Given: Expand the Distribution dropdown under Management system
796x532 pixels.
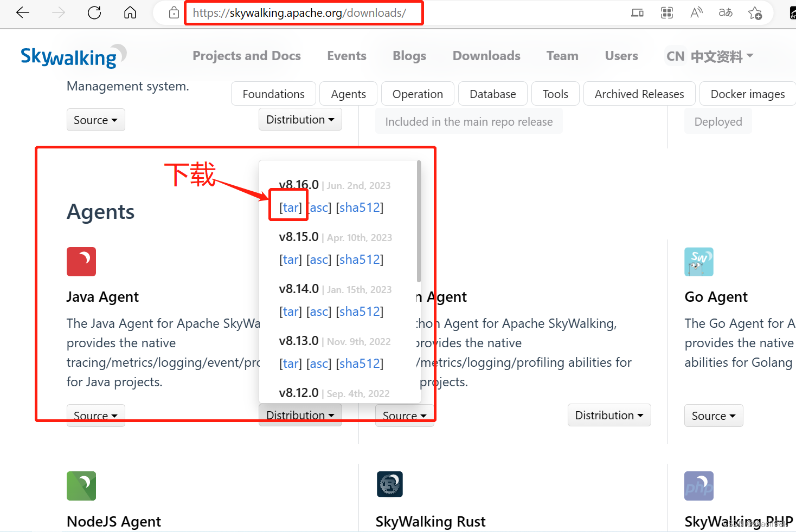Looking at the screenshot, I should 300,119.
